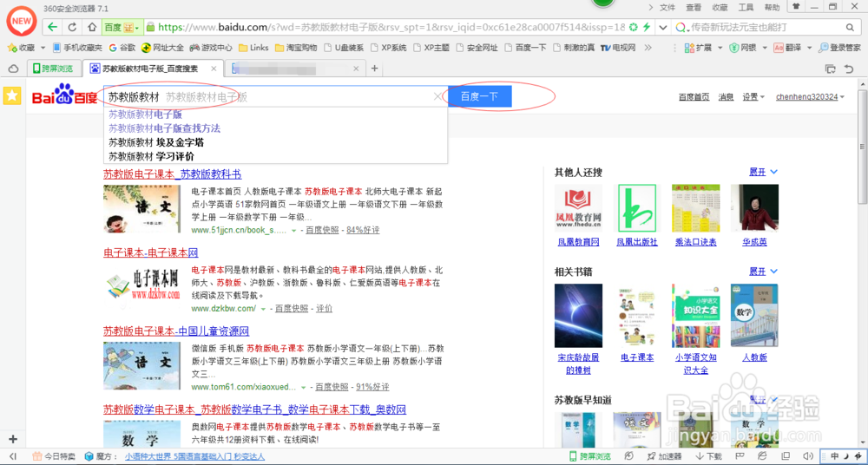Click the Baidu logo
This screenshot has height=465, width=868.
click(x=65, y=95)
